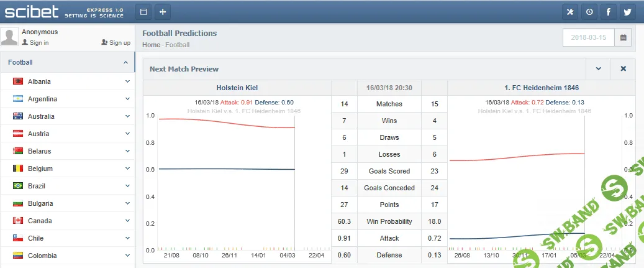Image resolution: width=644 pixels, height=268 pixels.
Task: Click the date input field 2018-03-15
Action: [x=588, y=37]
